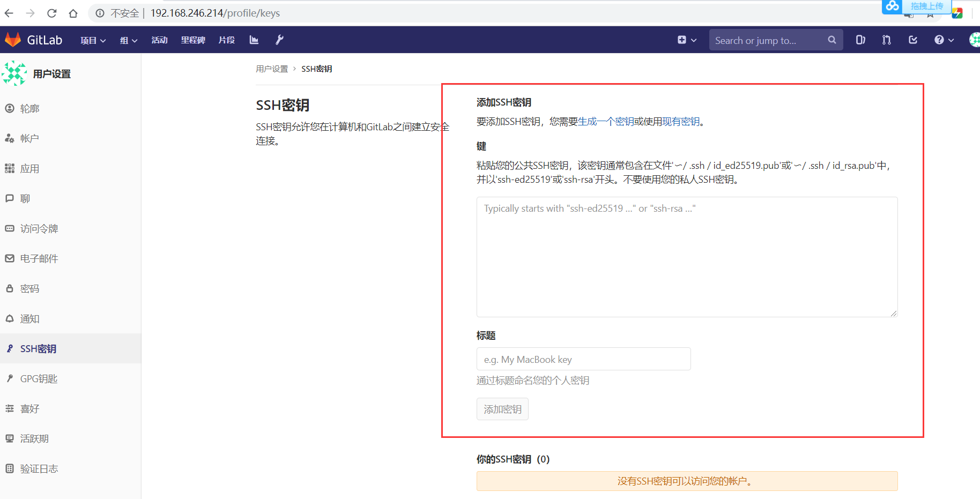The height and width of the screenshot is (499, 980).
Task: Expand the 项目 dropdown
Action: [x=92, y=40]
